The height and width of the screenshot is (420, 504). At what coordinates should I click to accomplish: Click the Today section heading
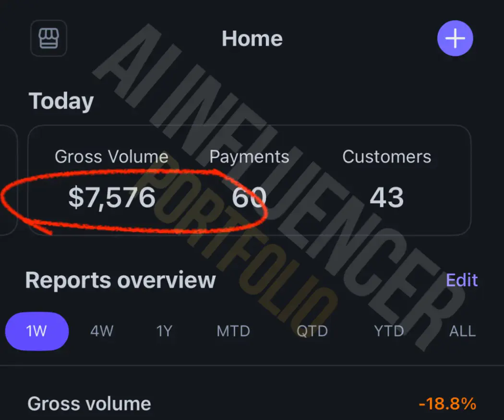61,101
